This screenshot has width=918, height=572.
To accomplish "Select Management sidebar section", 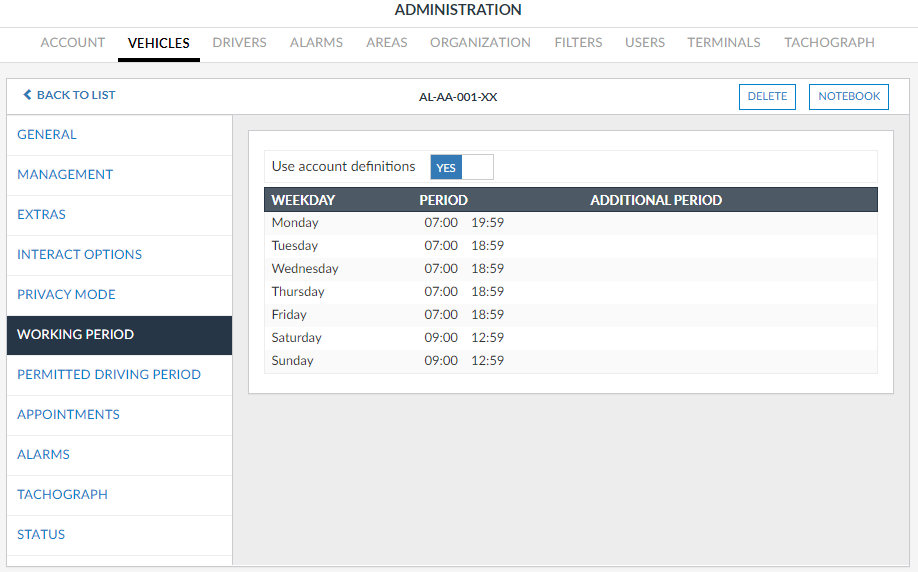I will point(65,175).
